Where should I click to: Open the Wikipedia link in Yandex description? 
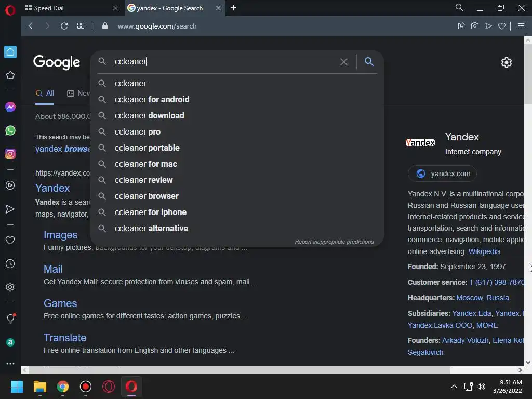pos(484,251)
